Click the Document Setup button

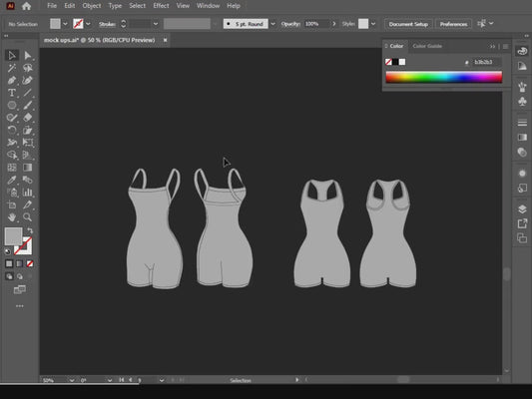[x=408, y=24]
